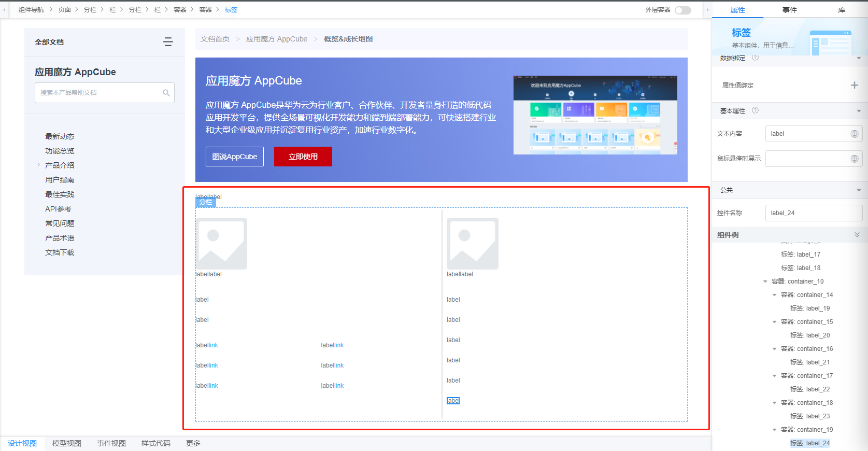Viewport: 868px width, 451px height.
Task: Open the 样式代码 tab
Action: pyautogui.click(x=156, y=443)
